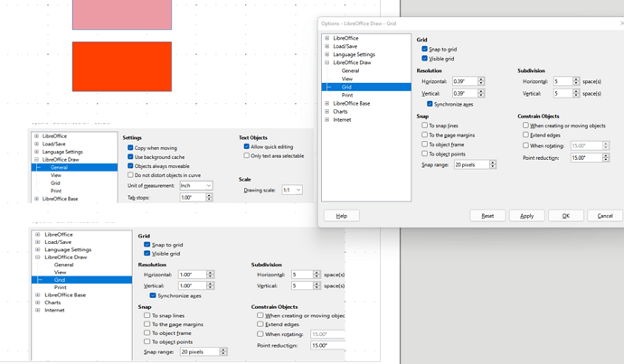Uncheck Snap to grid in Options dialog
Viewport: 624px width, 364px height.
(425, 49)
